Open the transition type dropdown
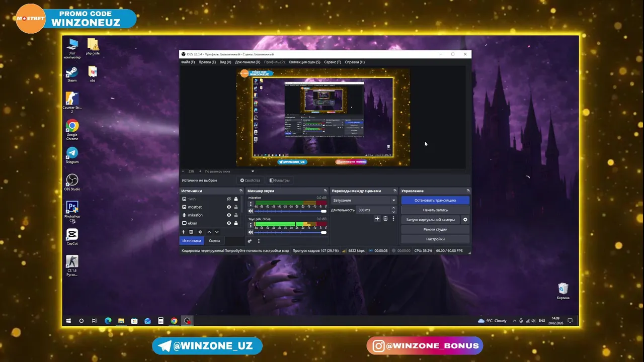 (x=364, y=200)
